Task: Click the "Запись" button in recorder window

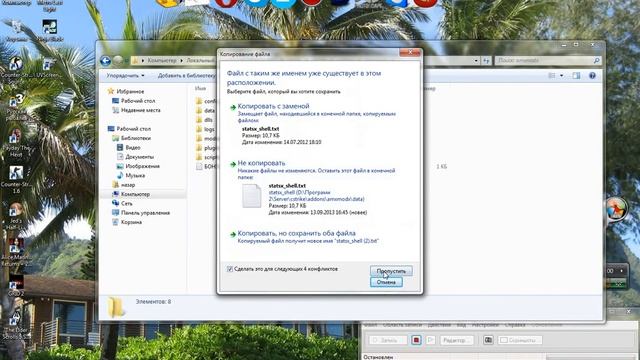Action: (388, 340)
